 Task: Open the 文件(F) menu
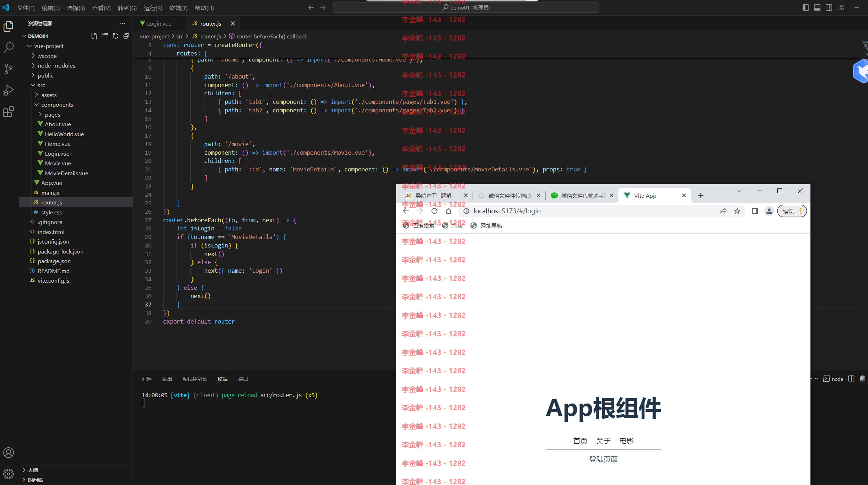tap(26, 8)
